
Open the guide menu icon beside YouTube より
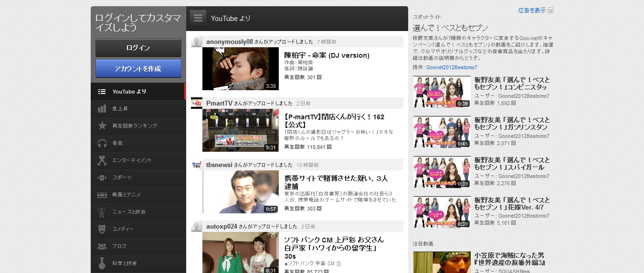pos(198,18)
